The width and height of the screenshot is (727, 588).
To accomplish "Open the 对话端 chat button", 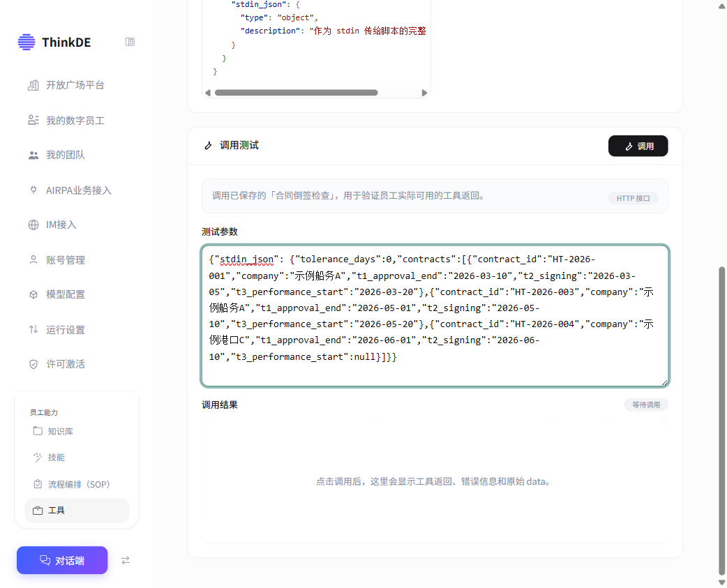I will coord(62,560).
